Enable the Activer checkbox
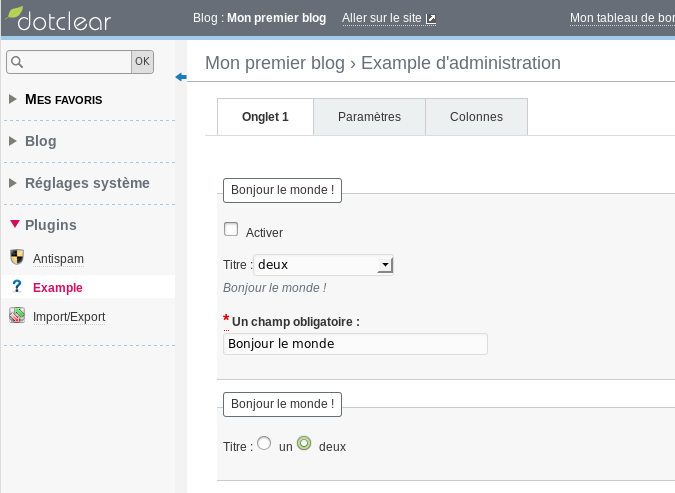The height and width of the screenshot is (493, 675). 231,230
